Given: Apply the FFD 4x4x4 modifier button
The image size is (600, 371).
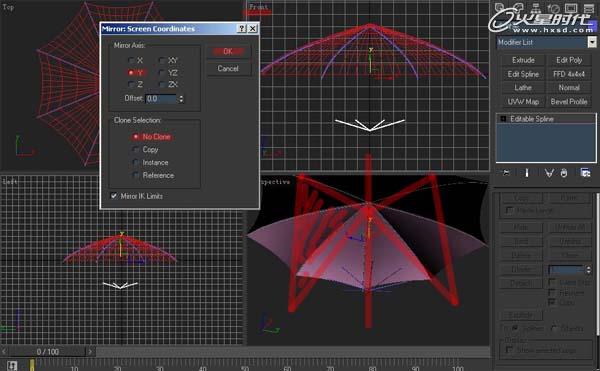Looking at the screenshot, I should pos(569,74).
